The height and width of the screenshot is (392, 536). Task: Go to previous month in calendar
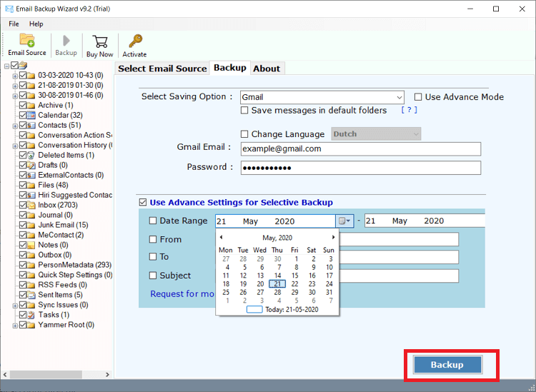click(221, 237)
